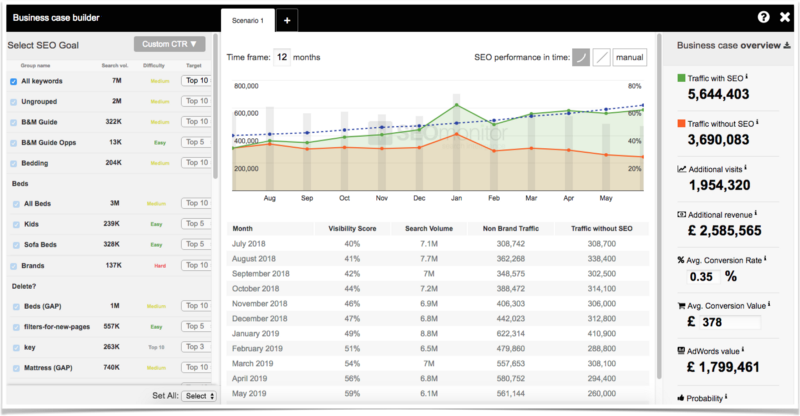Screen dimensions: 800x416
Task: Toggle the All keywords checkbox
Action: point(14,82)
